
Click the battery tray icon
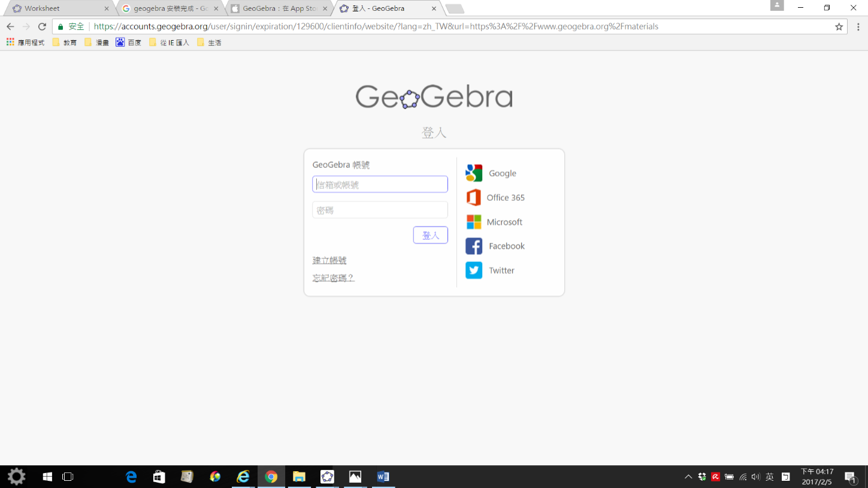pos(729,477)
